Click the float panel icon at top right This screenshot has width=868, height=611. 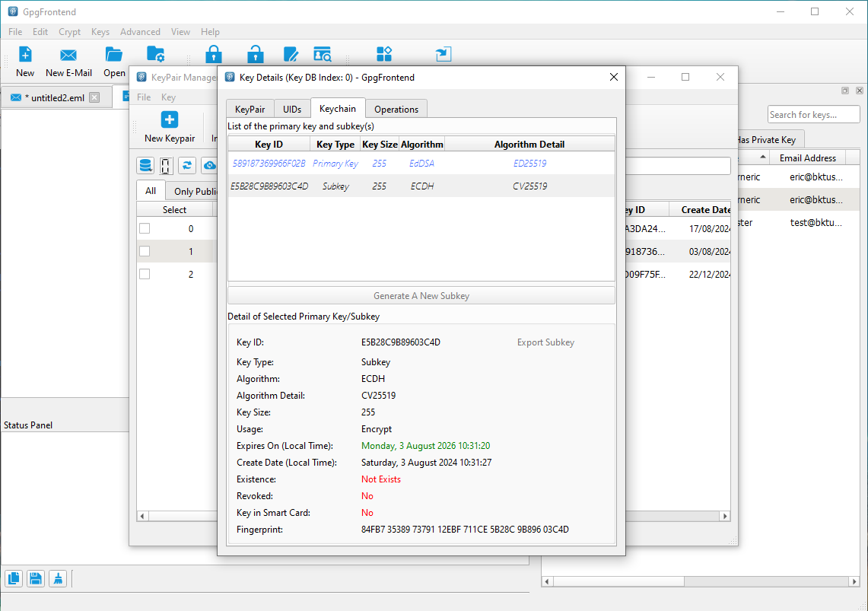point(844,91)
